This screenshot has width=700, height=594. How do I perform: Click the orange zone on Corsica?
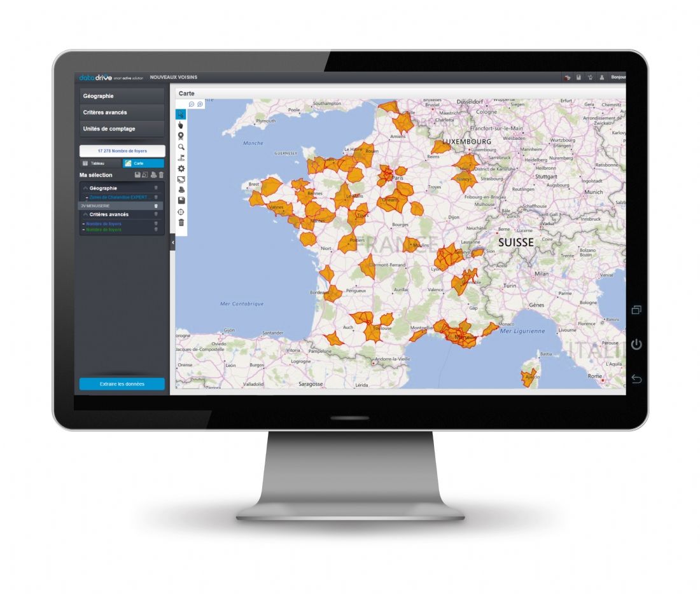pyautogui.click(x=529, y=378)
